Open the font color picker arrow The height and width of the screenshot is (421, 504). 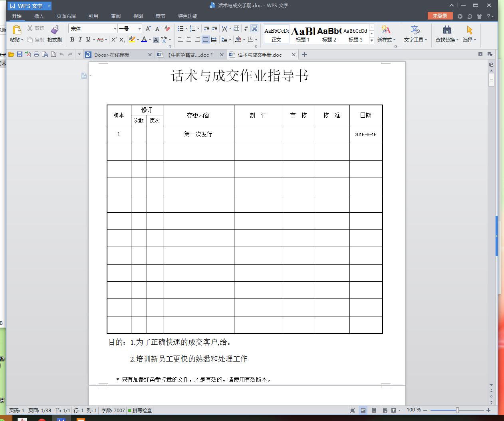click(x=150, y=40)
